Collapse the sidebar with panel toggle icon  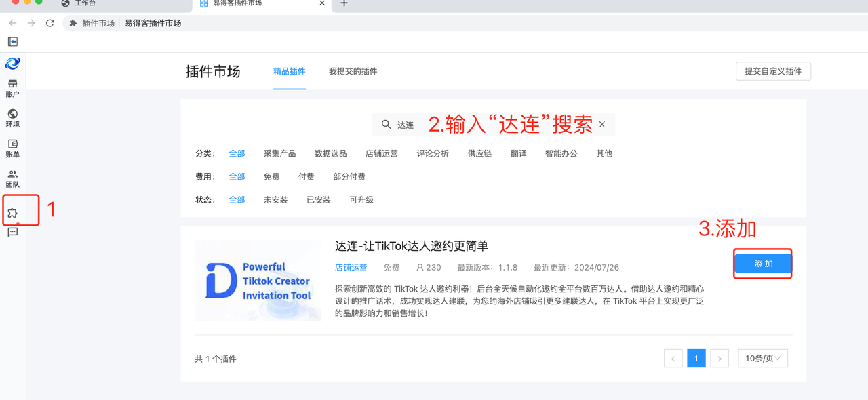[13, 42]
